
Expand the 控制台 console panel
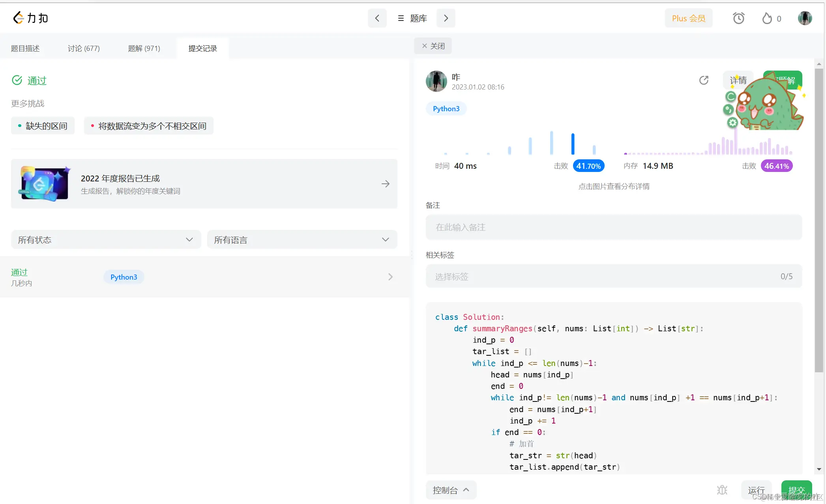[x=451, y=490]
